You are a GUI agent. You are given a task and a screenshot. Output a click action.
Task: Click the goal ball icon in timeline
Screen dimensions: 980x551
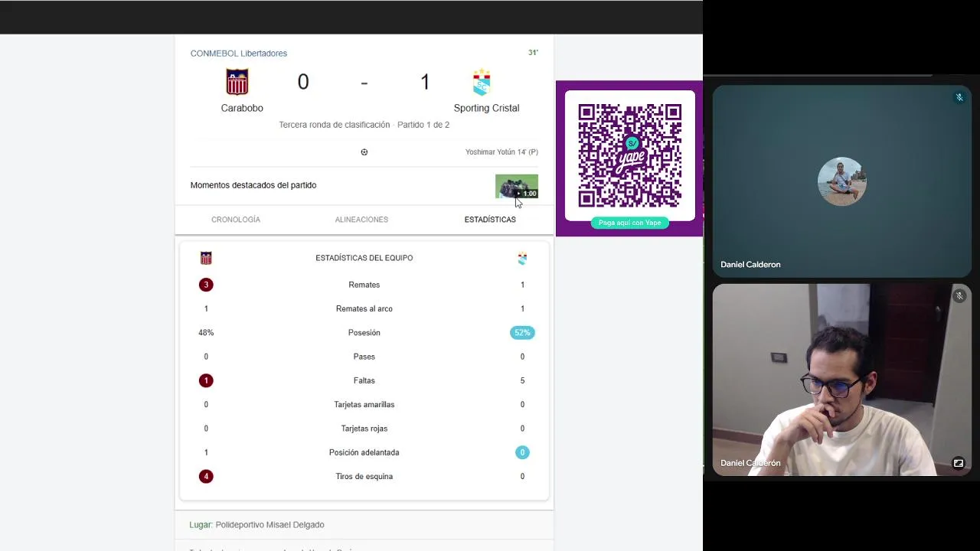[x=364, y=152]
